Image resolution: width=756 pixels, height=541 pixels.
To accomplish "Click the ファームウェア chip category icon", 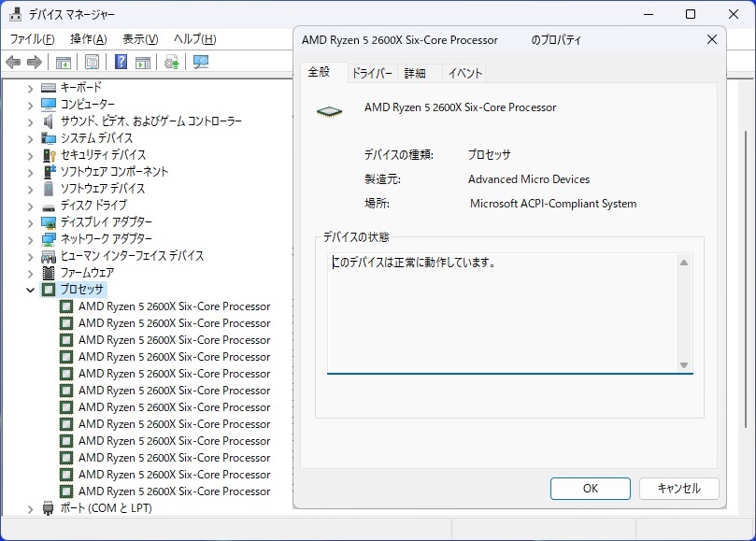I will pyautogui.click(x=49, y=273).
